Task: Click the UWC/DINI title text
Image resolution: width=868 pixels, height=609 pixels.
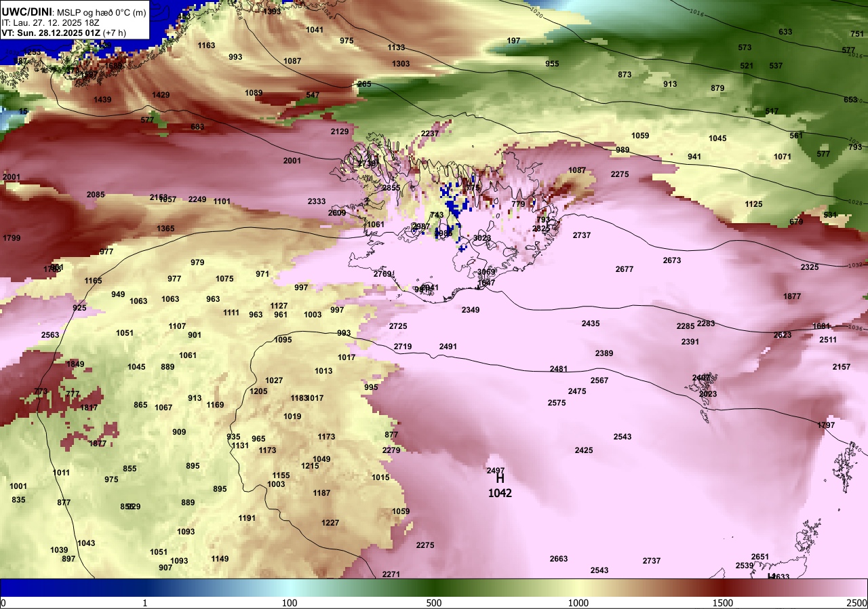Action: (x=27, y=12)
